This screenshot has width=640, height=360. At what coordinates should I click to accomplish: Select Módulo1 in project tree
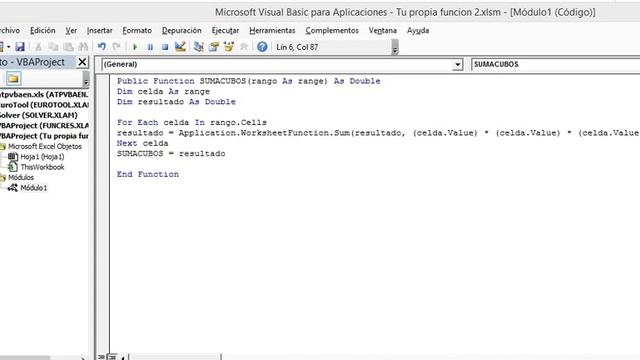click(x=33, y=188)
